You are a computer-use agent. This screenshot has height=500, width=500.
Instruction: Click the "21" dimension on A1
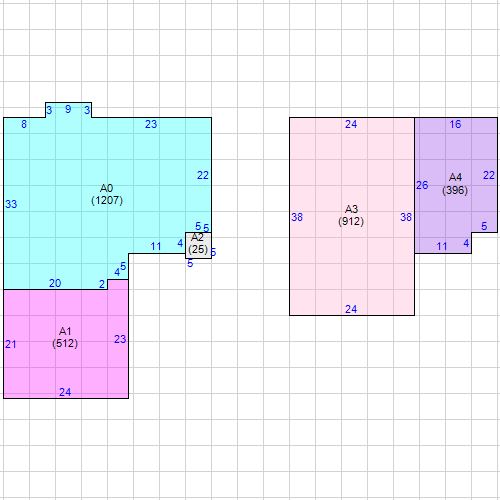tap(11, 344)
